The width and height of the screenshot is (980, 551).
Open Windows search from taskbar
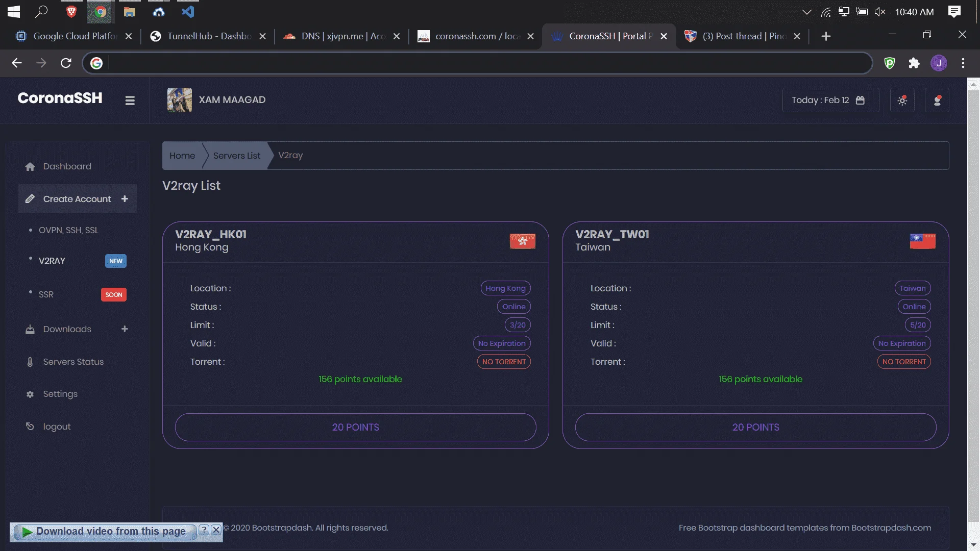(41, 11)
